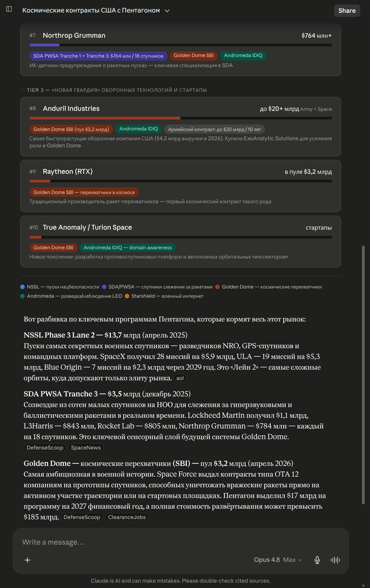This screenshot has height=588, width=370.
Task: Click the blue NSSL legend dot
Action: (22, 287)
